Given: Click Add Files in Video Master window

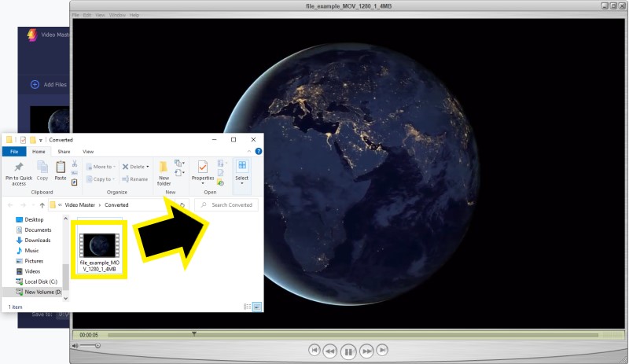Looking at the screenshot, I should coord(49,84).
